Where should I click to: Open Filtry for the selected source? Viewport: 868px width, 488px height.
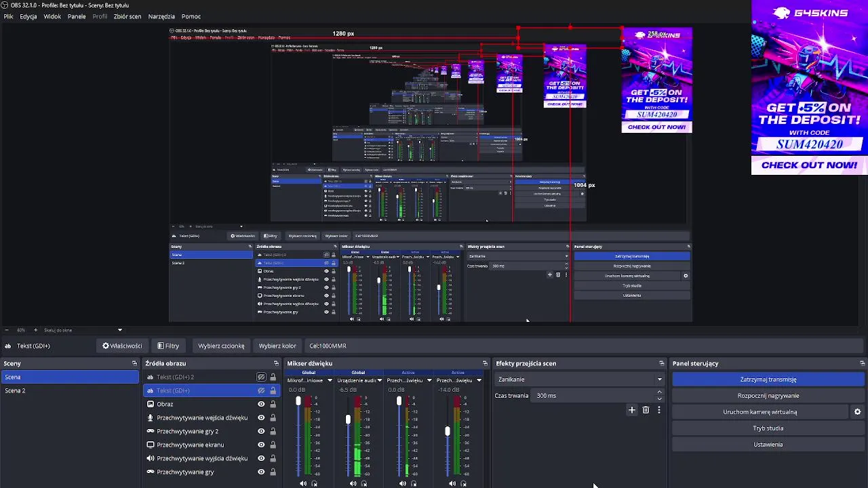coord(168,346)
